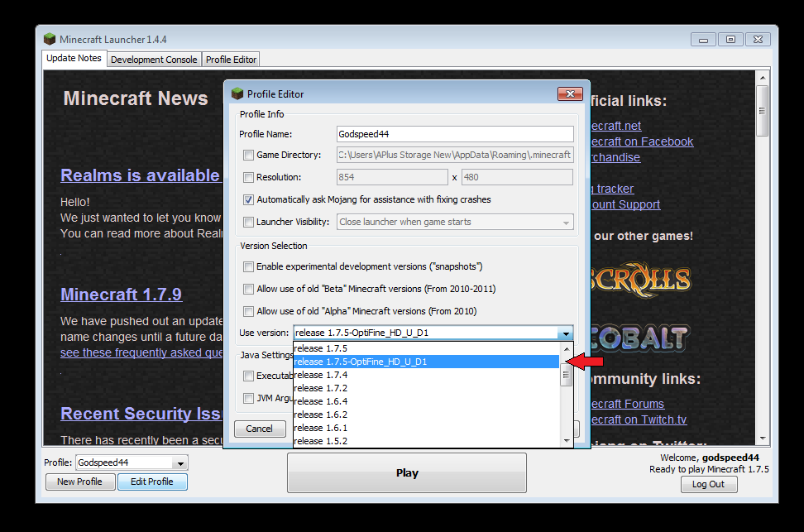Close the Profile Editor dialog
This screenshot has height=532, width=804.
[x=570, y=93]
